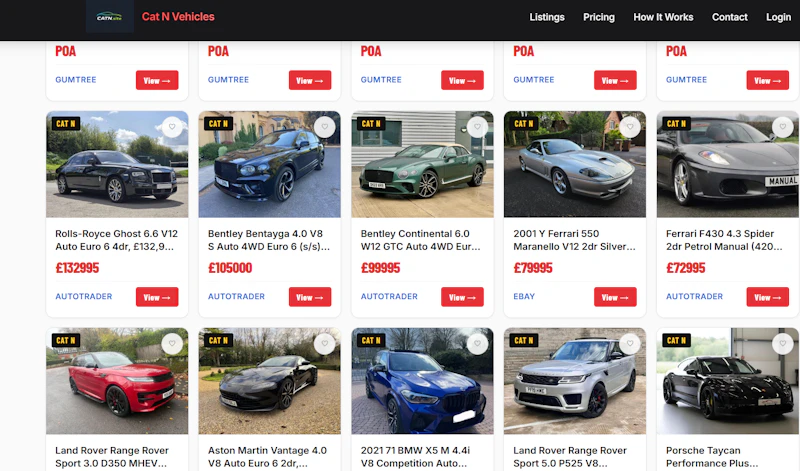Viewport: 800px width, 471px height.
Task: Favorite the Porsche Taycan heart icon
Action: (x=783, y=344)
